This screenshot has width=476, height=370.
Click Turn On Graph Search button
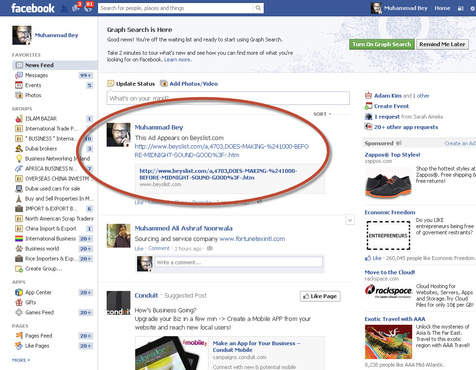(382, 44)
